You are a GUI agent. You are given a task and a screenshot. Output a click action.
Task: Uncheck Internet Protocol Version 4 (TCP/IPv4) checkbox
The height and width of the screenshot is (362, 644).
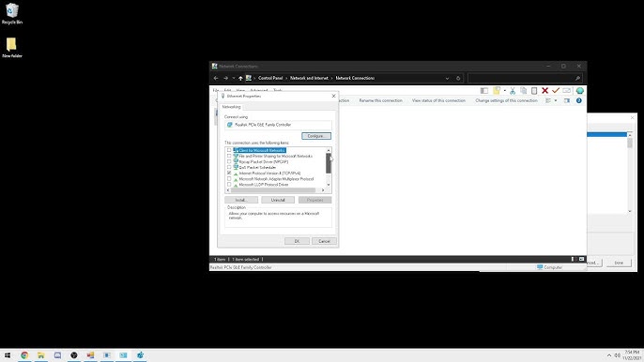(229, 173)
